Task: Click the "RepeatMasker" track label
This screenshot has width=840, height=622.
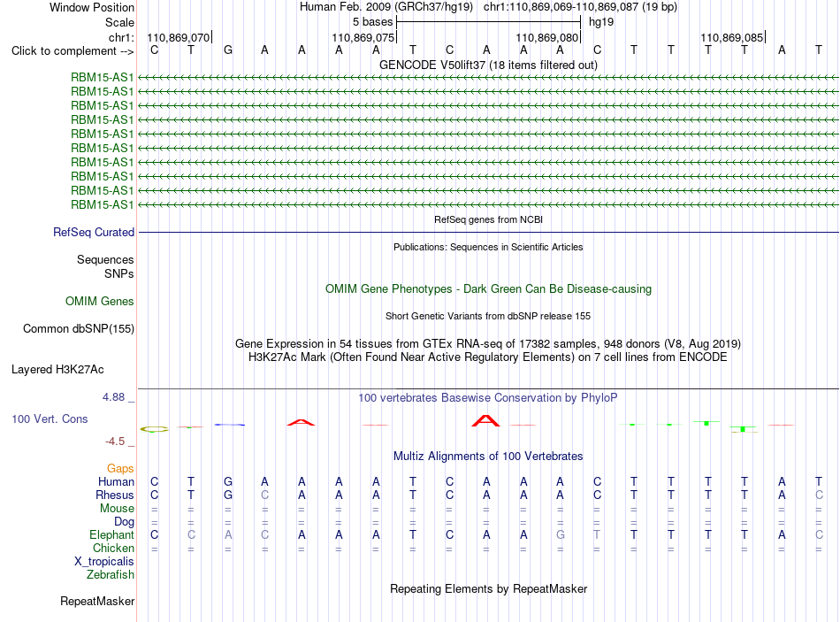Action: pos(97,601)
